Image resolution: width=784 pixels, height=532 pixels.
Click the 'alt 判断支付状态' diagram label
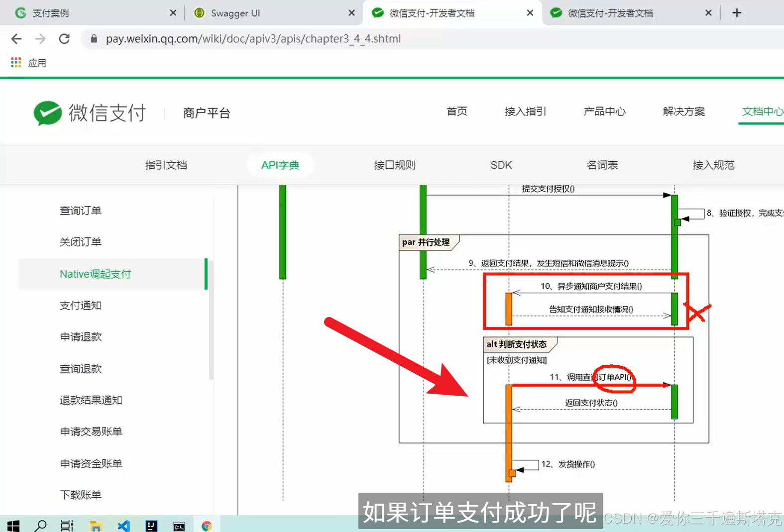point(516,344)
